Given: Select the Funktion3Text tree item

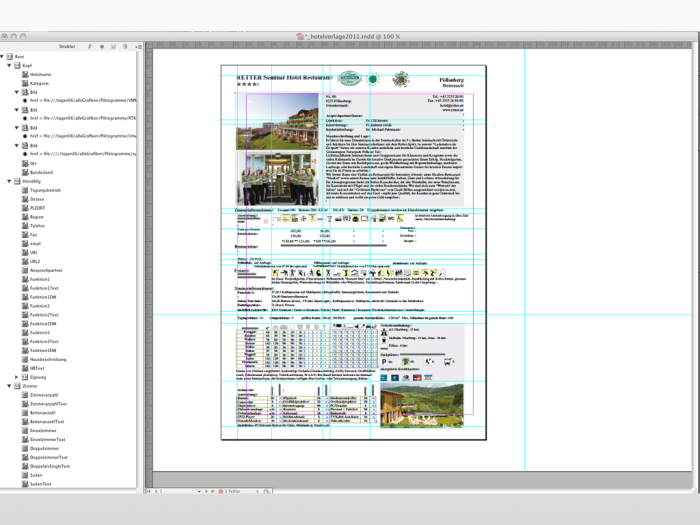Looking at the screenshot, I should 44,342.
